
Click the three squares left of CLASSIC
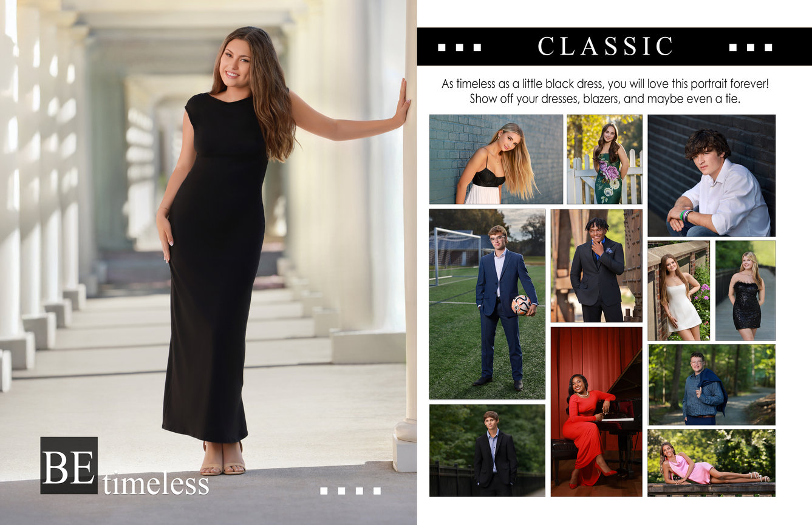(459, 47)
